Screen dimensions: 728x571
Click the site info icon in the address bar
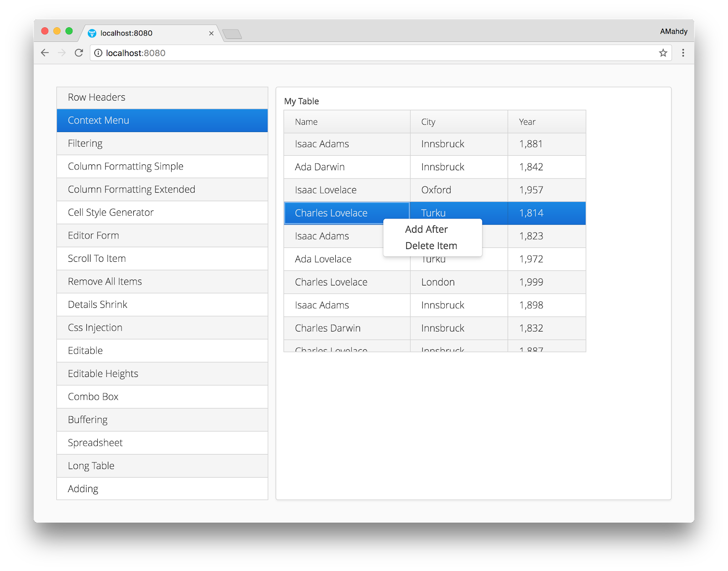point(98,53)
